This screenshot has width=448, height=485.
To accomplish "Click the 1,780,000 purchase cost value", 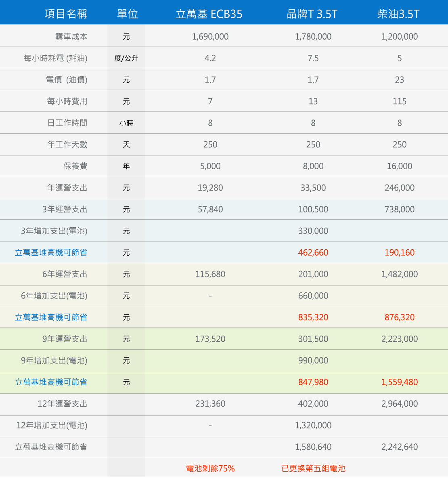I will (313, 36).
